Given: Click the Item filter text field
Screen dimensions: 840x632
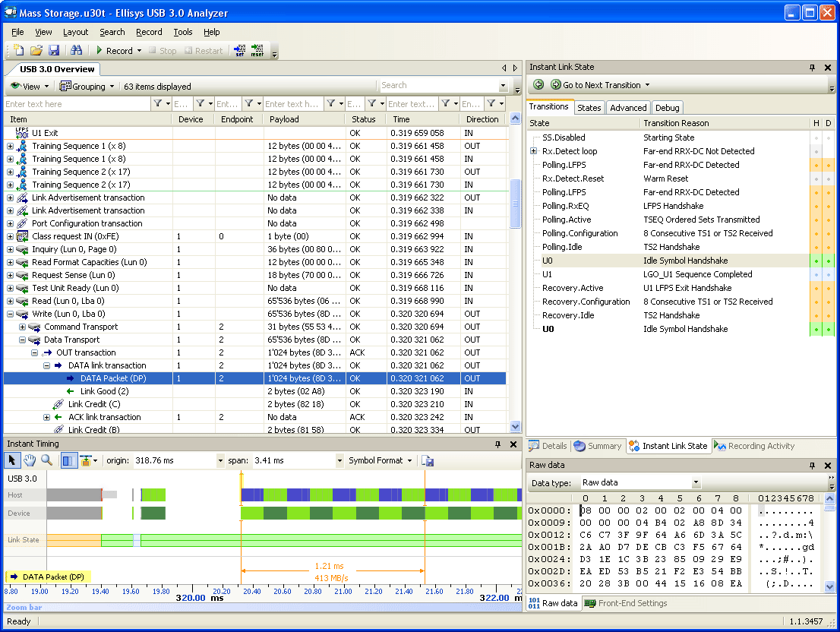Looking at the screenshot, I should tap(76, 104).
